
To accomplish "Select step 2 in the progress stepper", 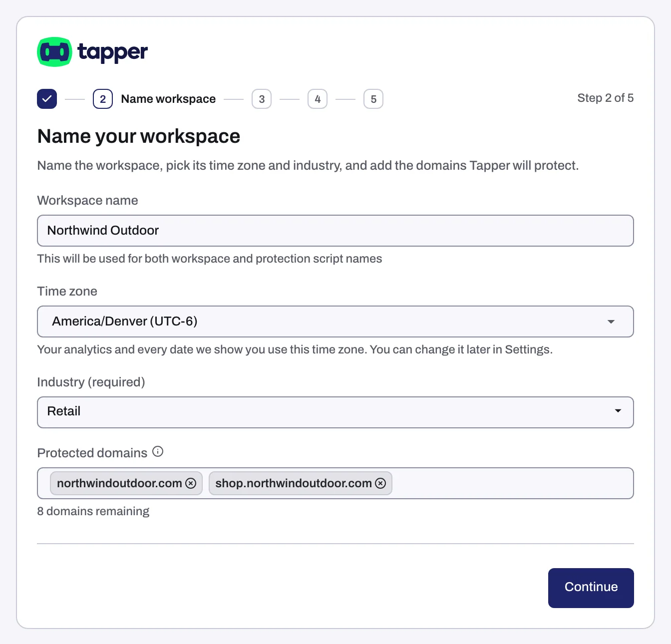I will [103, 99].
